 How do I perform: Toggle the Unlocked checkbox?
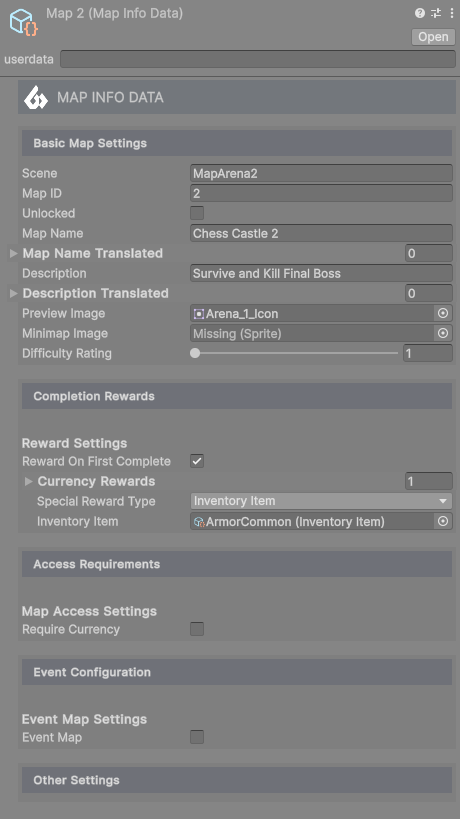[197, 213]
